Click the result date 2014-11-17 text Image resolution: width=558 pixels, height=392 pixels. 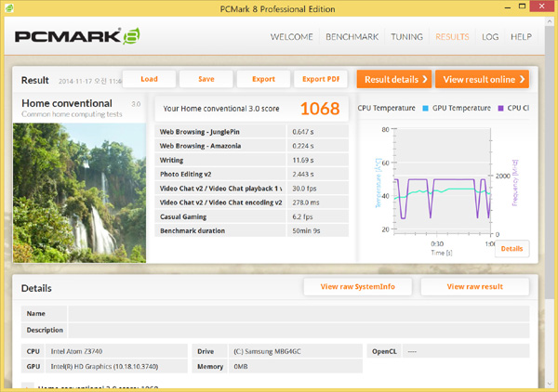(89, 81)
